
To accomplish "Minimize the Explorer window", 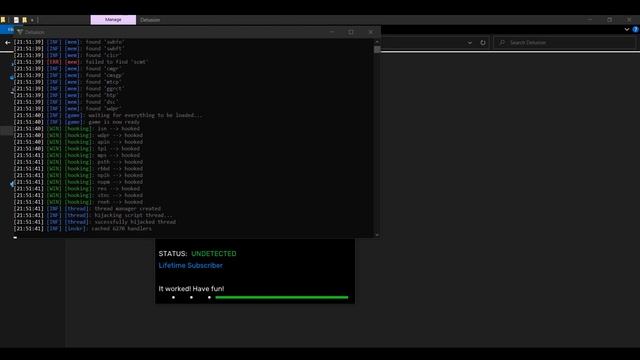I will click(x=590, y=20).
